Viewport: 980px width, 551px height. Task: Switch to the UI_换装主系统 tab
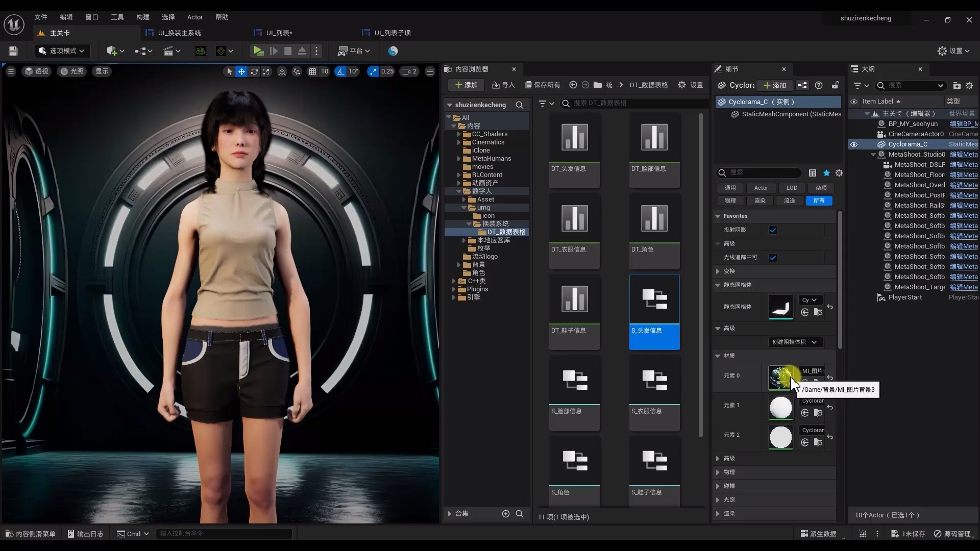pos(179,33)
